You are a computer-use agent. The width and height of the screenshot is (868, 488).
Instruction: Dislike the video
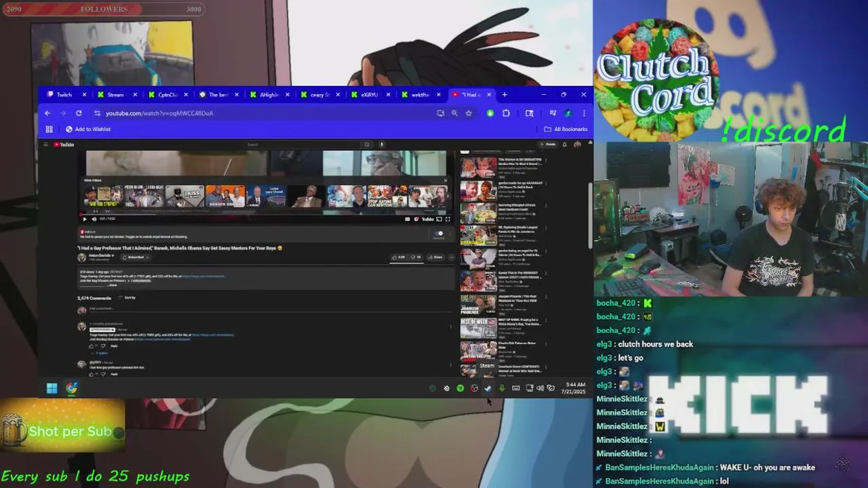click(416, 257)
